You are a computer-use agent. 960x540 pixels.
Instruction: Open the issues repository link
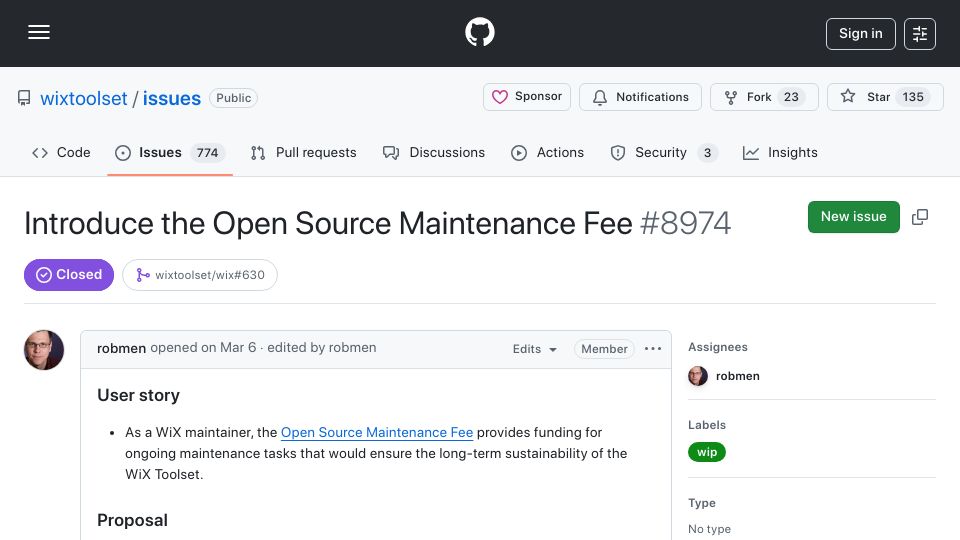pyautogui.click(x=171, y=98)
